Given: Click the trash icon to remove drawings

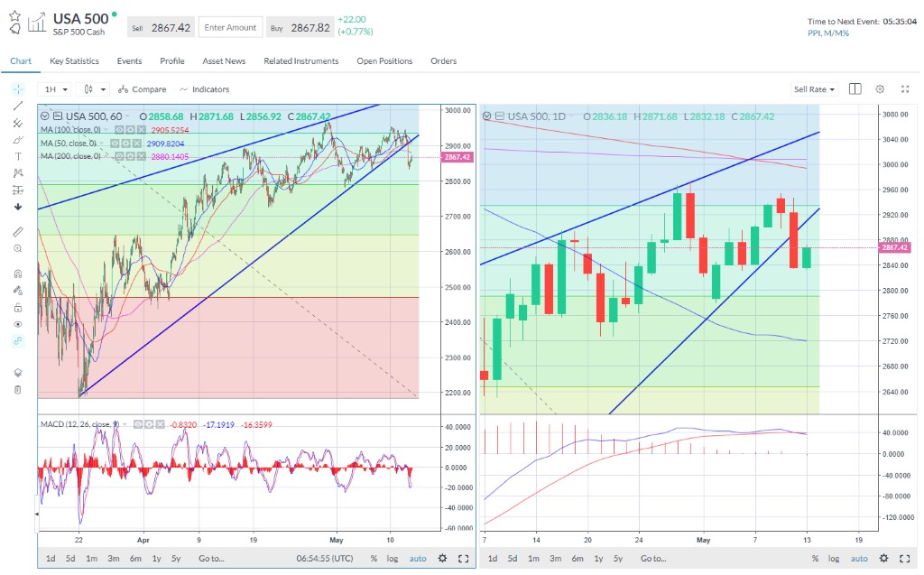Looking at the screenshot, I should [x=18, y=390].
